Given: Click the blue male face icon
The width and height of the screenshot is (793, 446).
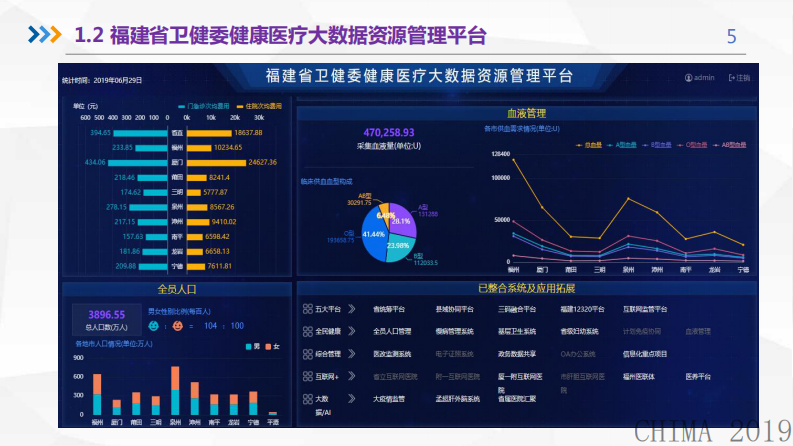Looking at the screenshot, I should [153, 326].
